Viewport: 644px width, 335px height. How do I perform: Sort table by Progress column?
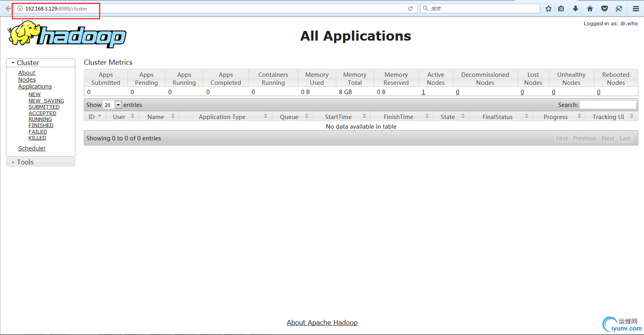(559, 117)
